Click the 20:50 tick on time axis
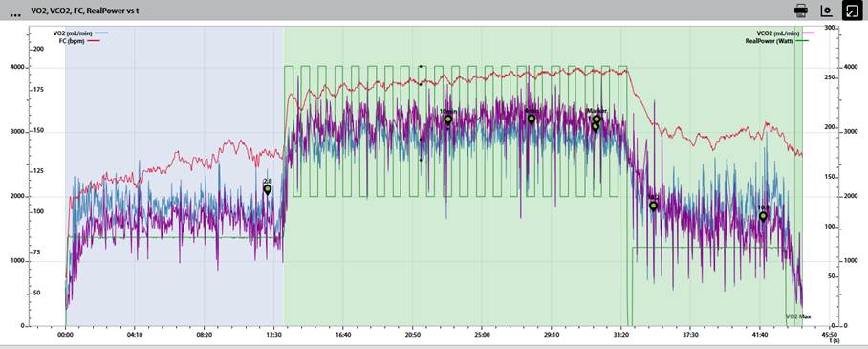Viewport: 868px width, 349px height. (412, 335)
